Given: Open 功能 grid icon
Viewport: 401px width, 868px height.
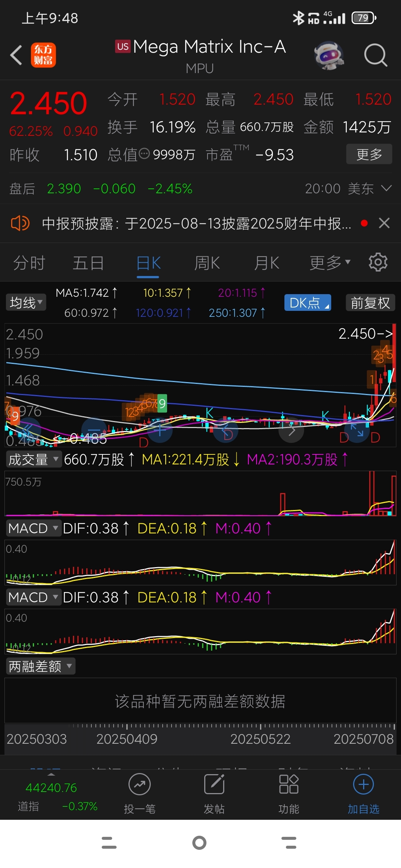Looking at the screenshot, I should (288, 785).
